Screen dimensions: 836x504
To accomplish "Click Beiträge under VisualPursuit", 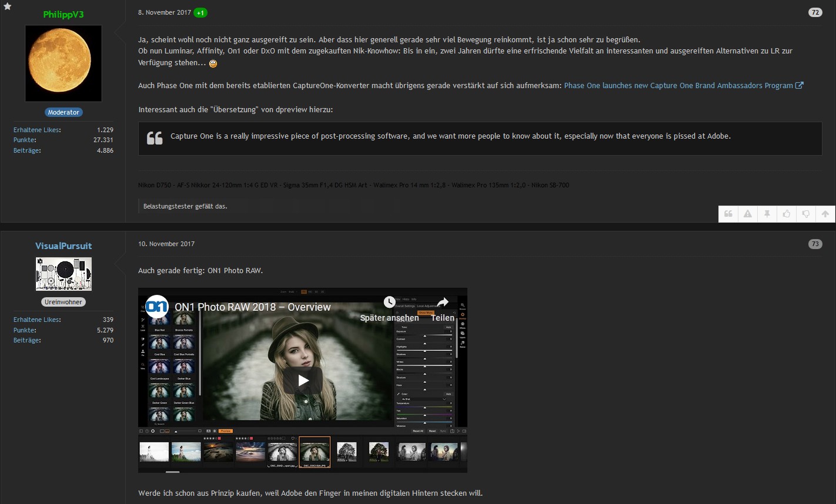I will pyautogui.click(x=27, y=340).
